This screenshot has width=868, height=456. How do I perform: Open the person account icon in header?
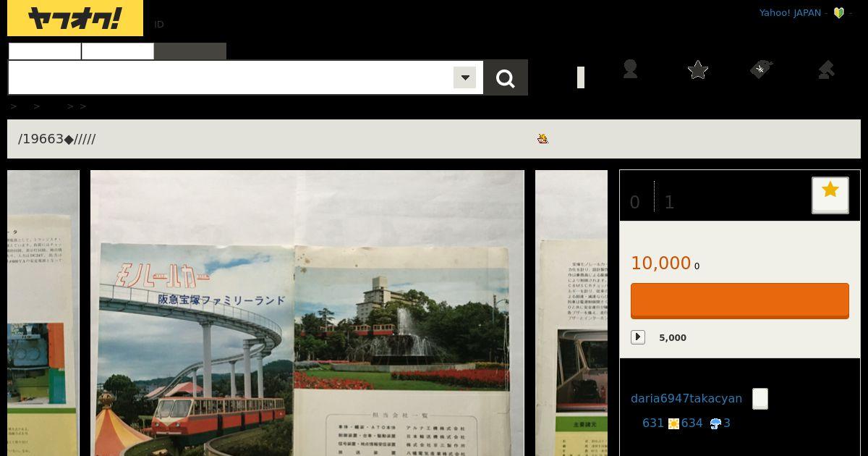[x=630, y=69]
